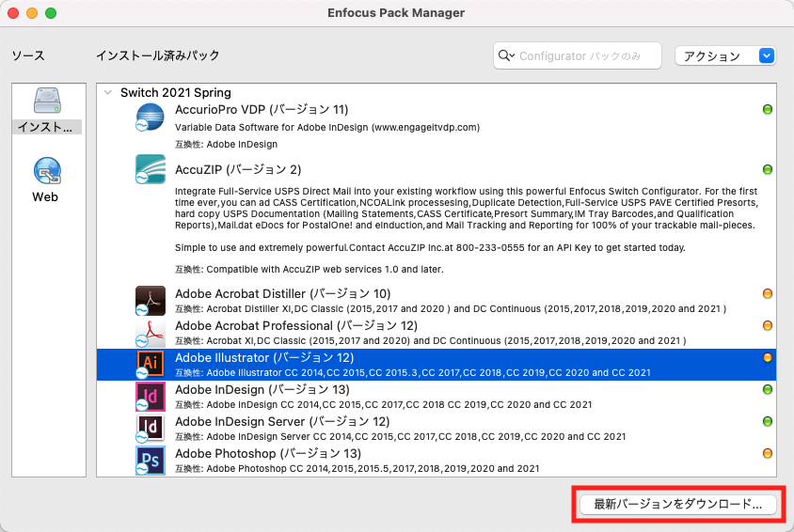Click the Adobe Acrobat Distiller pack icon
The image size is (794, 532).
[150, 301]
